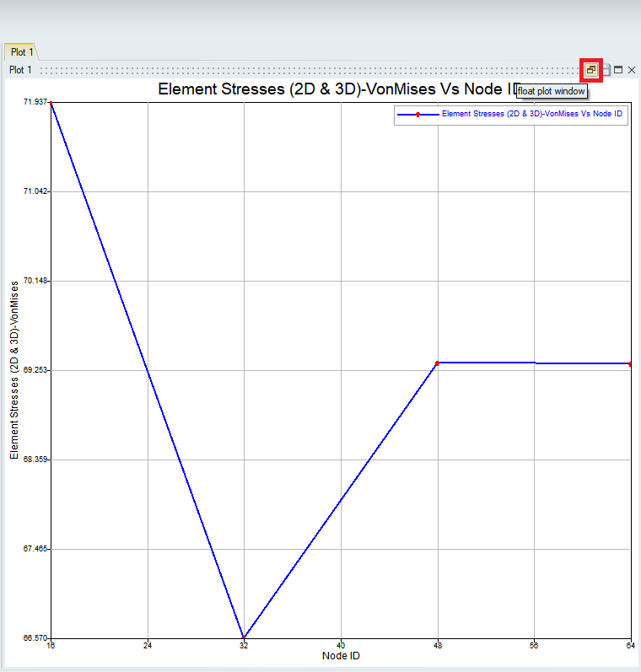
Task: Select the data point at Node ID 16
Action: (51, 102)
